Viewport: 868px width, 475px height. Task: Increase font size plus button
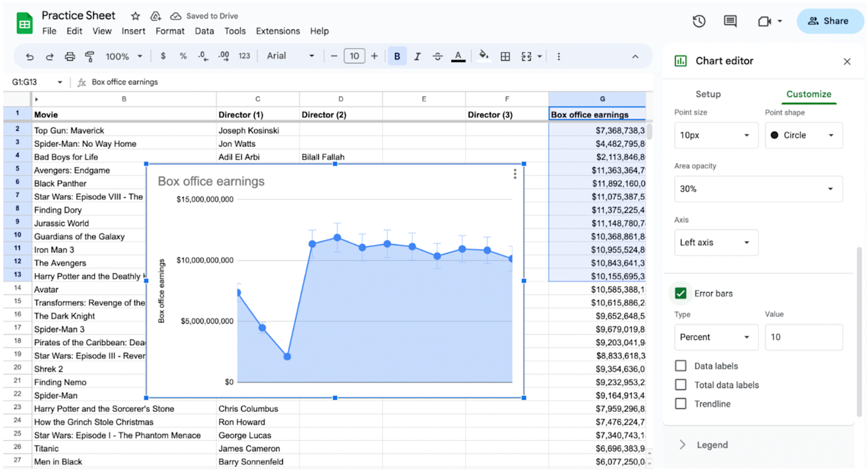[374, 56]
